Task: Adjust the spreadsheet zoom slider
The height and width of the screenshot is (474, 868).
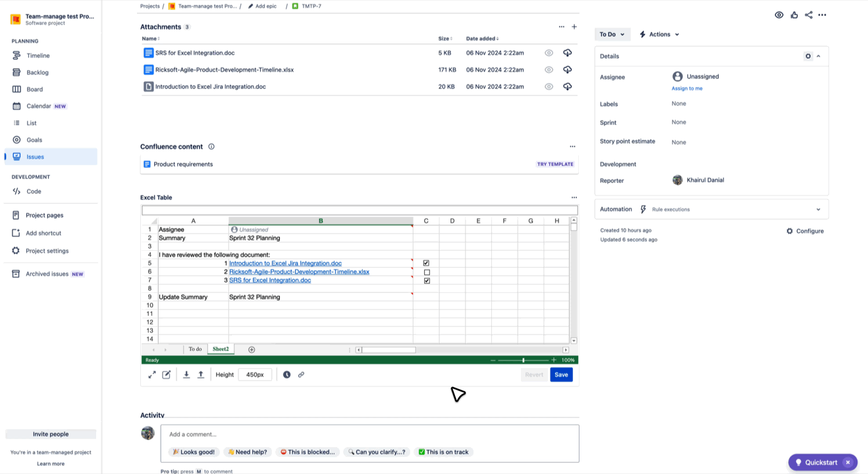Action: point(524,360)
